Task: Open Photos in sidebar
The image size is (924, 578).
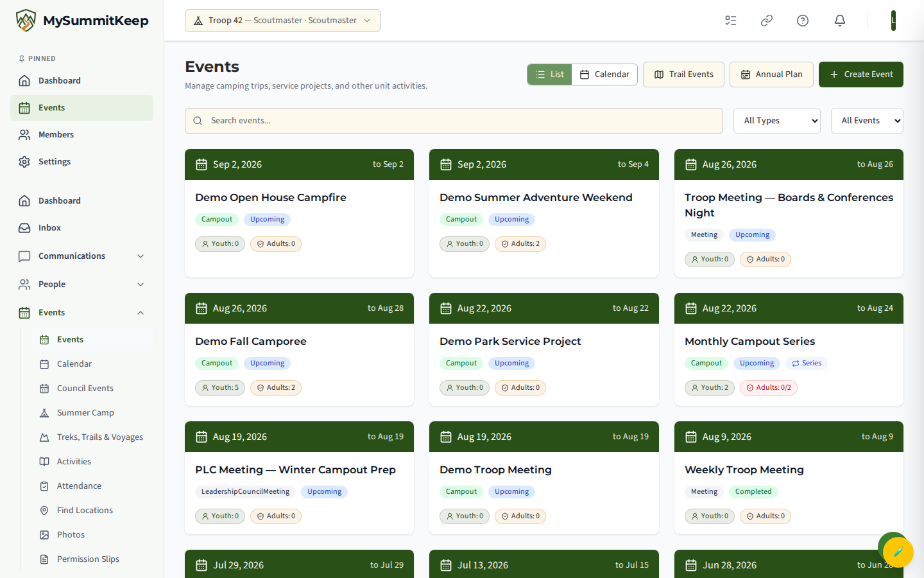Action: click(92, 535)
